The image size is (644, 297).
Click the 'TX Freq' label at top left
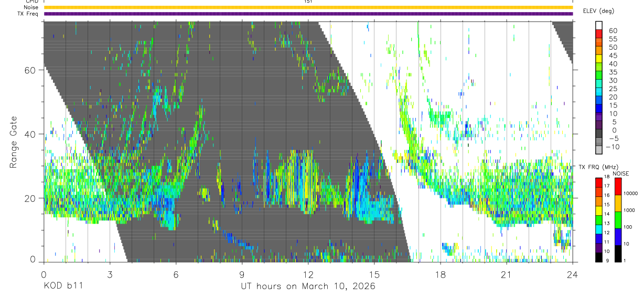tap(28, 14)
